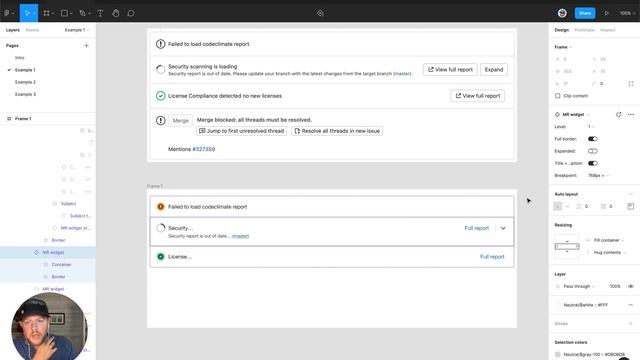The image size is (640, 360).
Task: Open the Frame type dropdown in Design panel
Action: (563, 47)
